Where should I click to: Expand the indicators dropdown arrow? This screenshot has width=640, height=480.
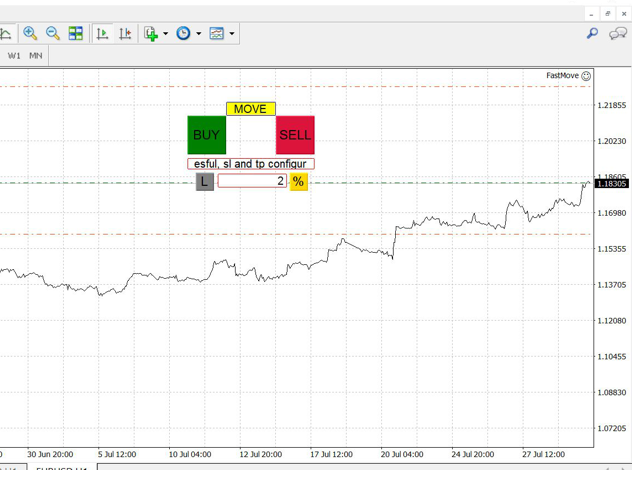click(166, 33)
